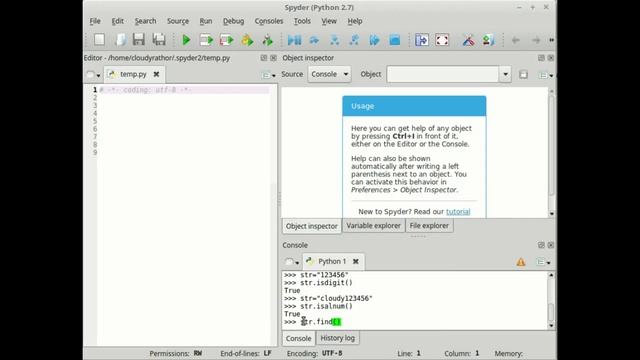640x360 pixels.
Task: Open Preferences tools icon
Action: pos(469,40)
